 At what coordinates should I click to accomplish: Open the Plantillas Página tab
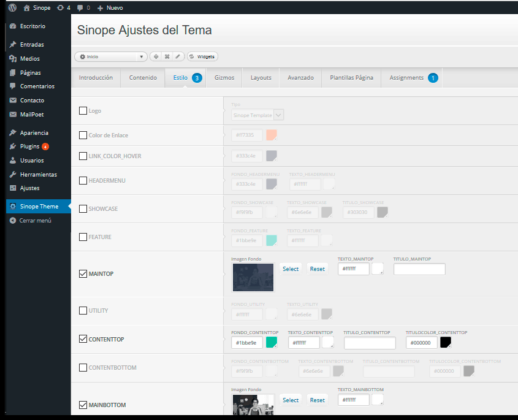[351, 78]
